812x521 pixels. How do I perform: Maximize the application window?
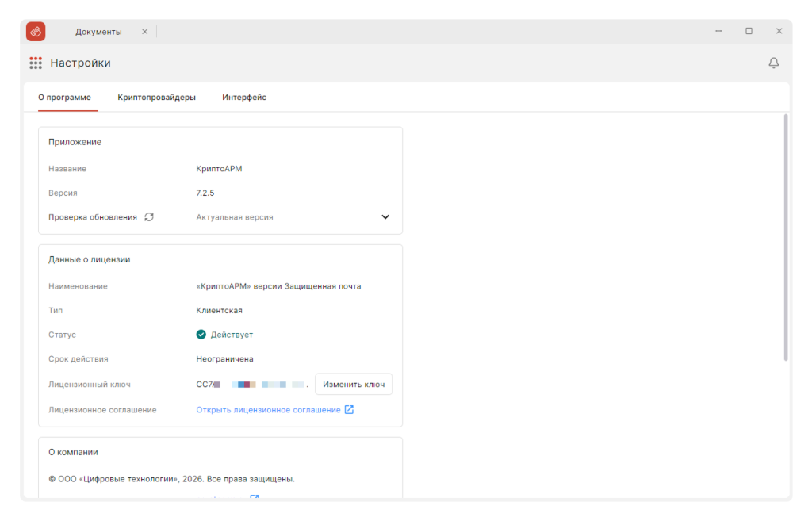click(x=749, y=31)
